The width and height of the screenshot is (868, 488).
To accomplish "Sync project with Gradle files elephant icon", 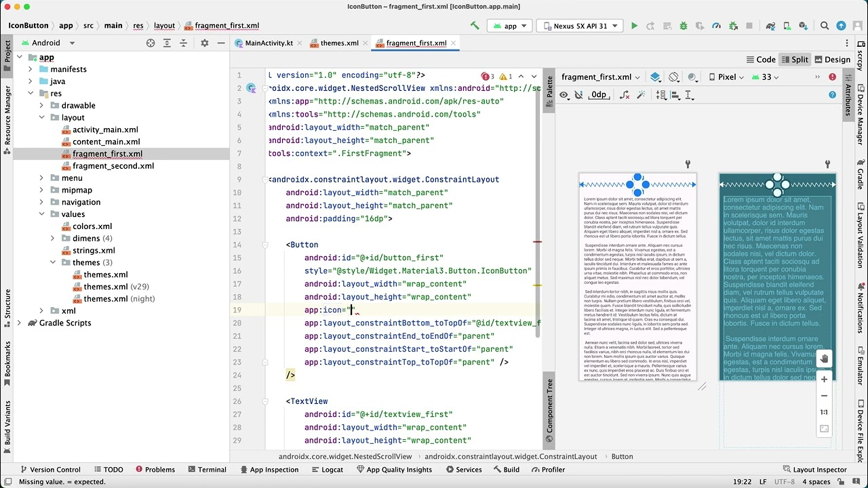I will tap(770, 26).
